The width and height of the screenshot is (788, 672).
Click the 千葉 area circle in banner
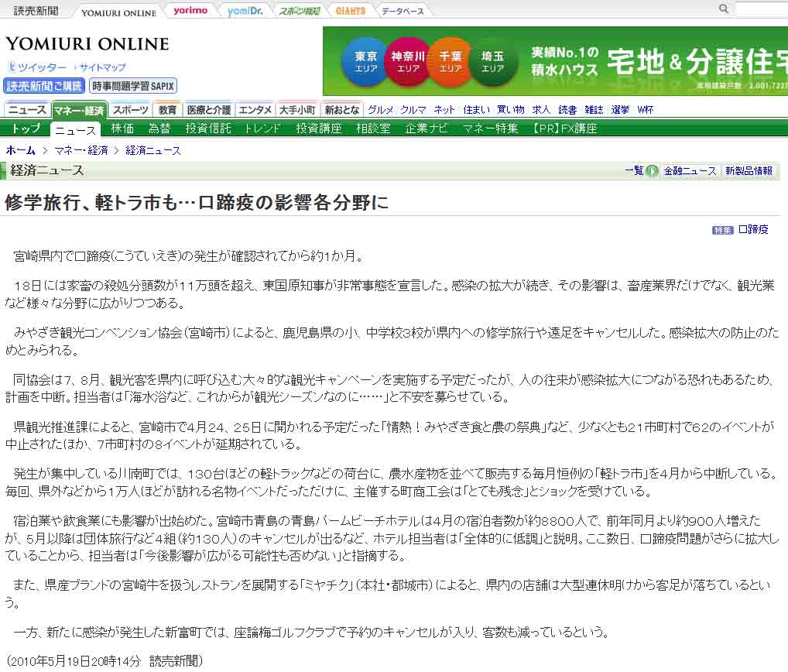point(450,61)
